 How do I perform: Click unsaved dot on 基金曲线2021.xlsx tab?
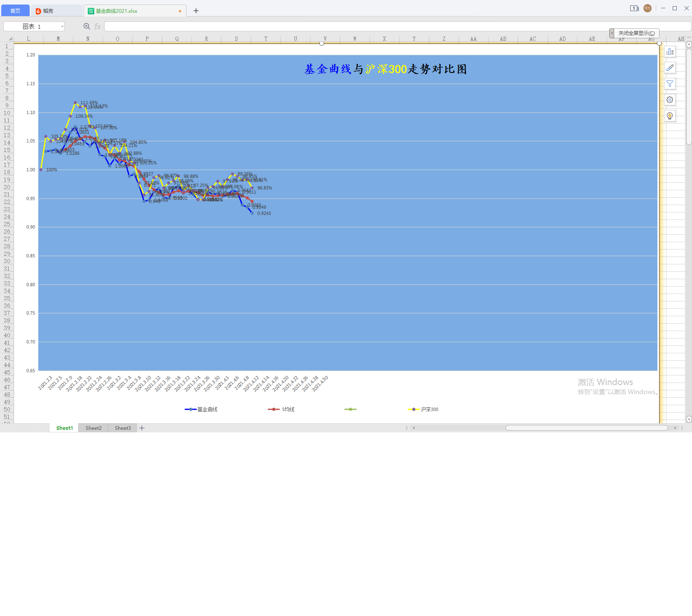coord(180,11)
